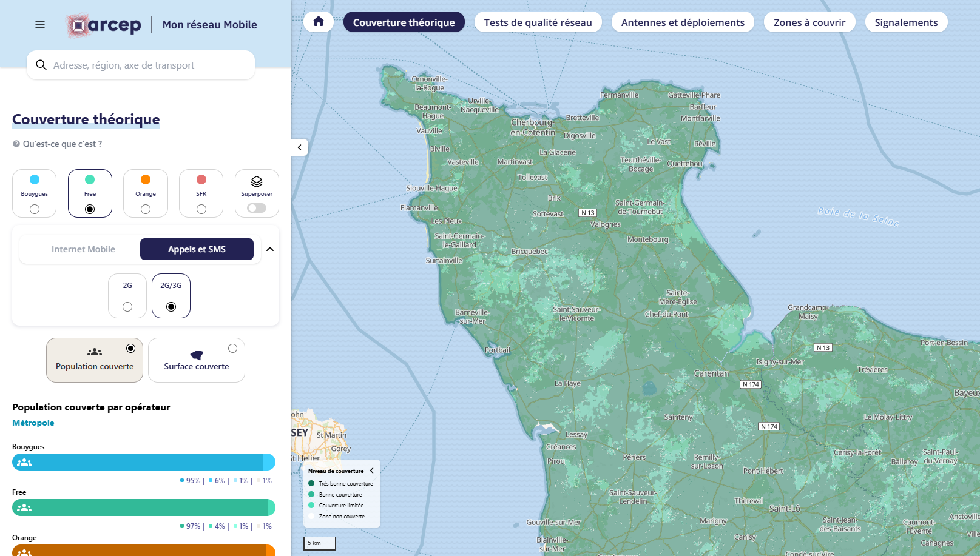Click the search magnifier icon
The height and width of the screenshot is (556, 980).
[41, 65]
